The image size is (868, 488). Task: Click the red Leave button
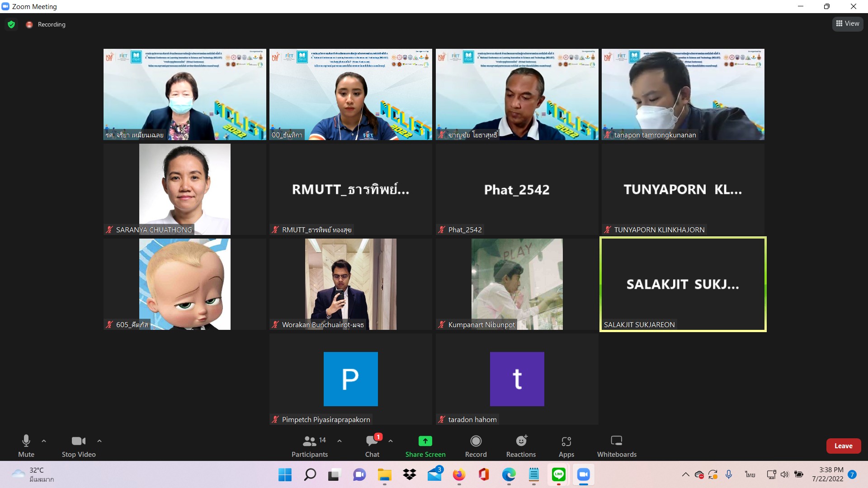(843, 446)
